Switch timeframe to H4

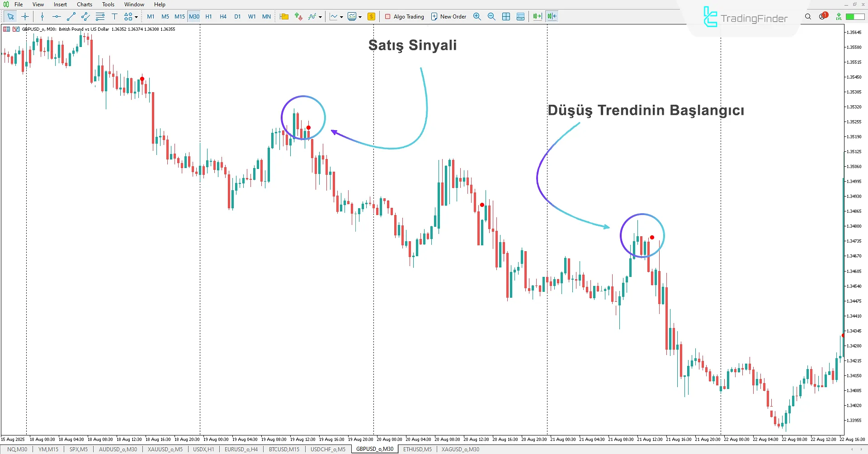coord(223,16)
